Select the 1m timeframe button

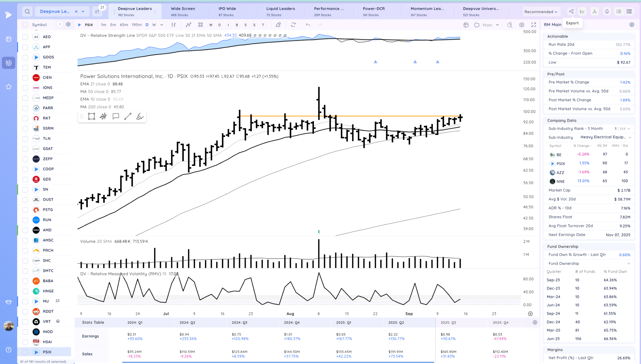pyautogui.click(x=103, y=25)
